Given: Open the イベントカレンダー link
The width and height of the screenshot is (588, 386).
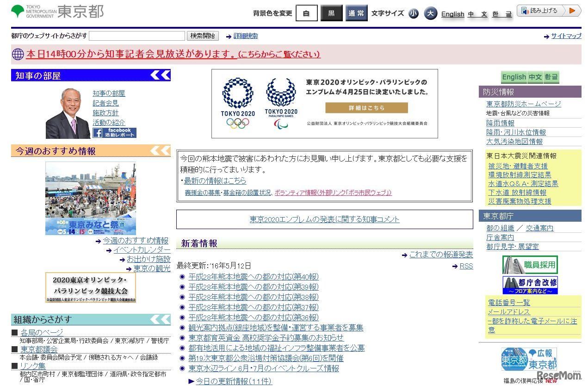Looking at the screenshot, I should point(142,250).
